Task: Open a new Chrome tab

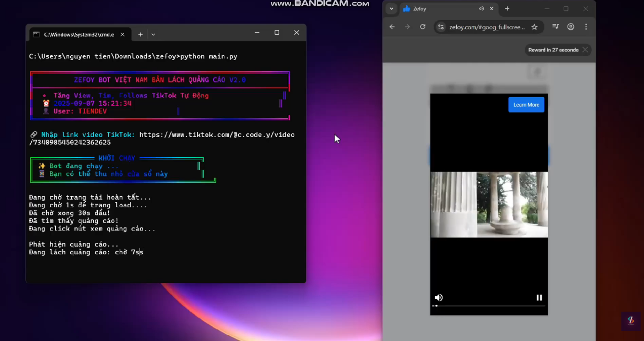Action: pos(507,9)
